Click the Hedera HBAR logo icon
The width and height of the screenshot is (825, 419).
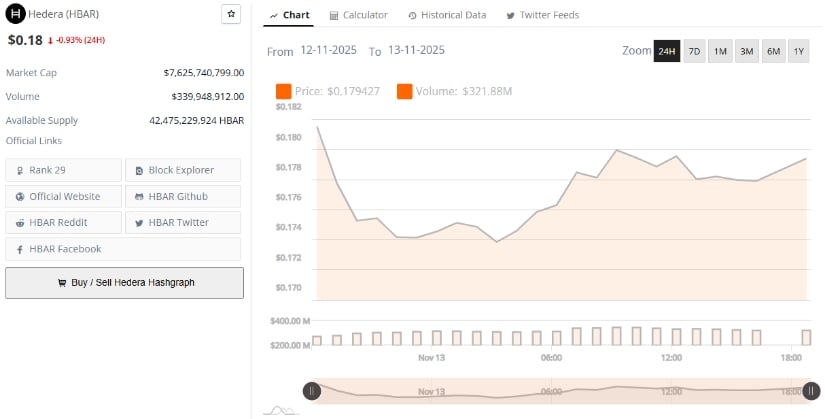point(15,15)
